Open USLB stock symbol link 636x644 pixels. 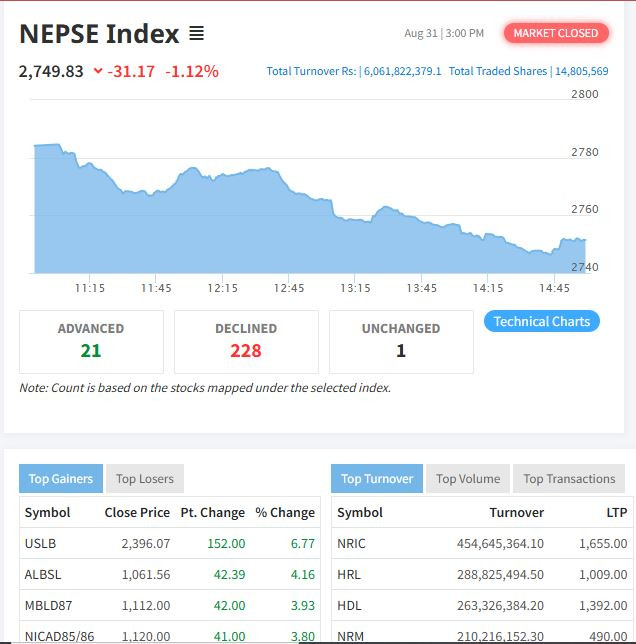(x=40, y=544)
